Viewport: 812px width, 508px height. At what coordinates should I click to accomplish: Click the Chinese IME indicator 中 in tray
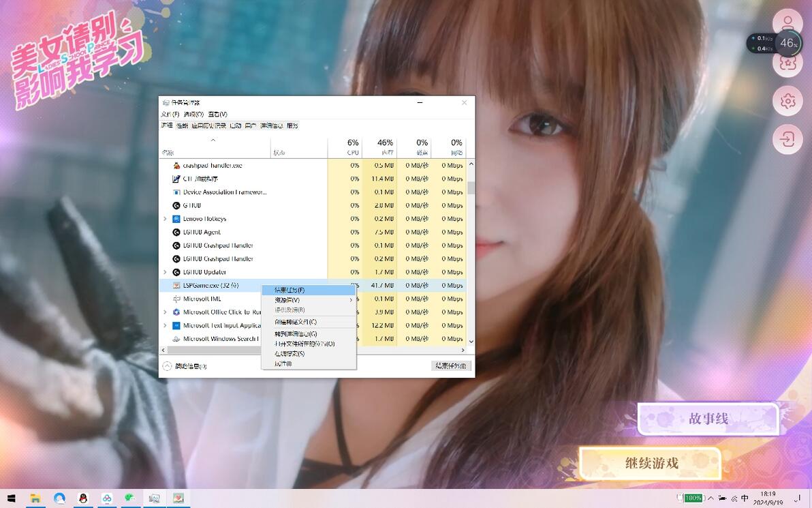(x=745, y=498)
